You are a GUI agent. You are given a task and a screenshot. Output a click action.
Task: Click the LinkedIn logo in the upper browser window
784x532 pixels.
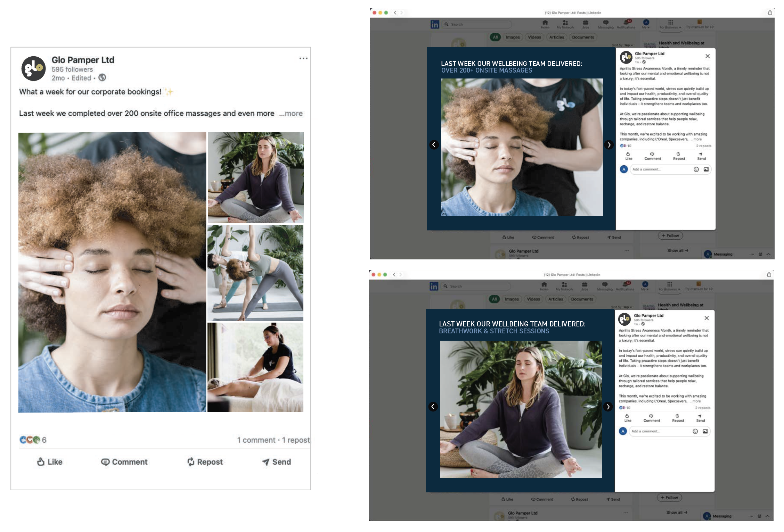[434, 24]
